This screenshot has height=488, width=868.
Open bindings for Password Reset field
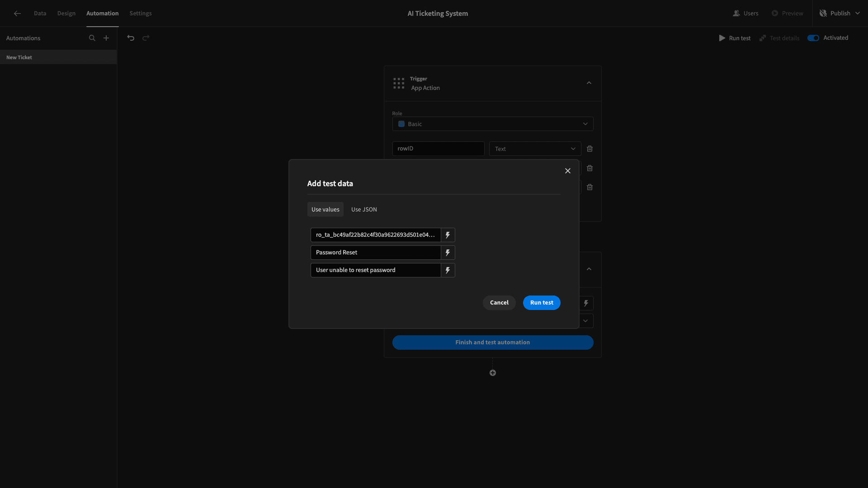448,253
